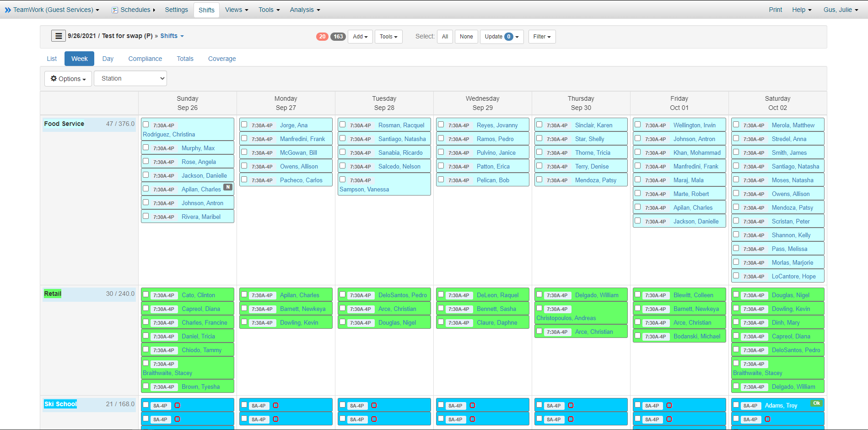The height and width of the screenshot is (430, 868).
Task: Switch to the Coverage tab
Action: click(x=222, y=59)
